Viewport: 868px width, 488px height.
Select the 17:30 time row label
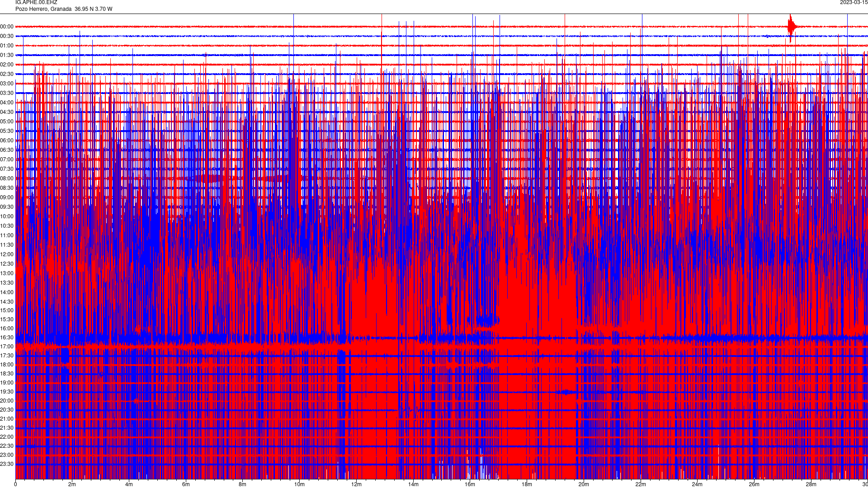coord(7,356)
